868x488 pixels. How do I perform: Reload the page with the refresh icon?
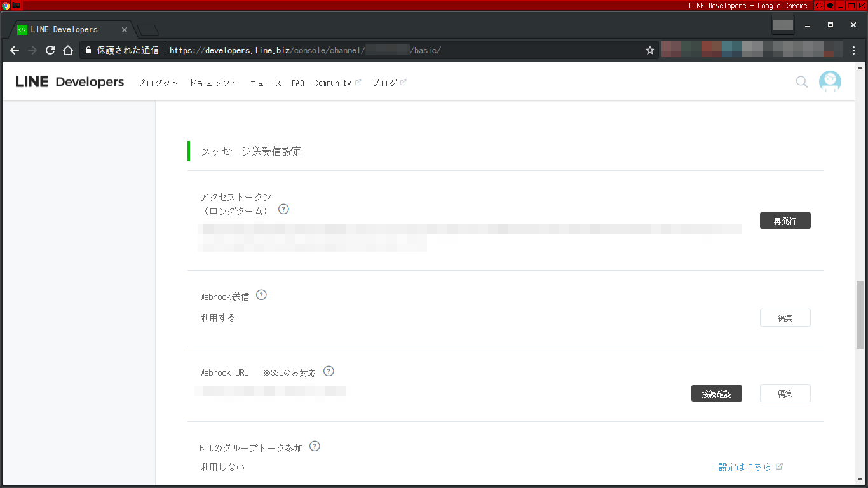coord(50,50)
